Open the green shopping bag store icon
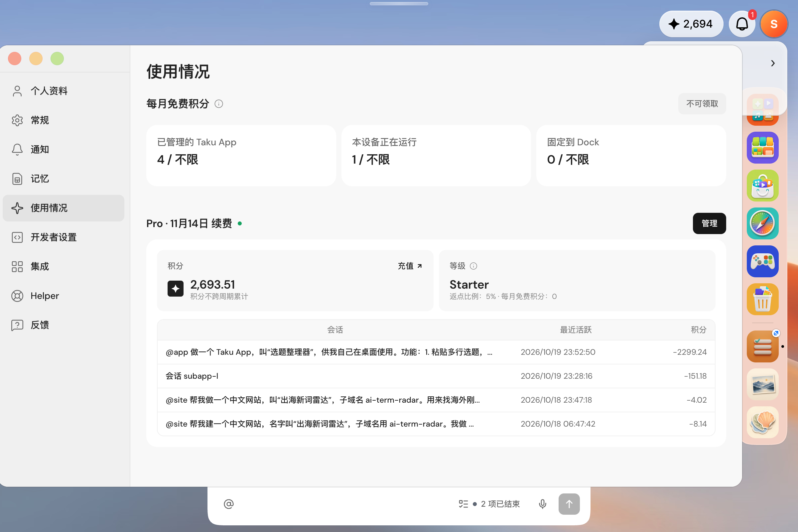Image resolution: width=798 pixels, height=532 pixels. click(x=762, y=185)
